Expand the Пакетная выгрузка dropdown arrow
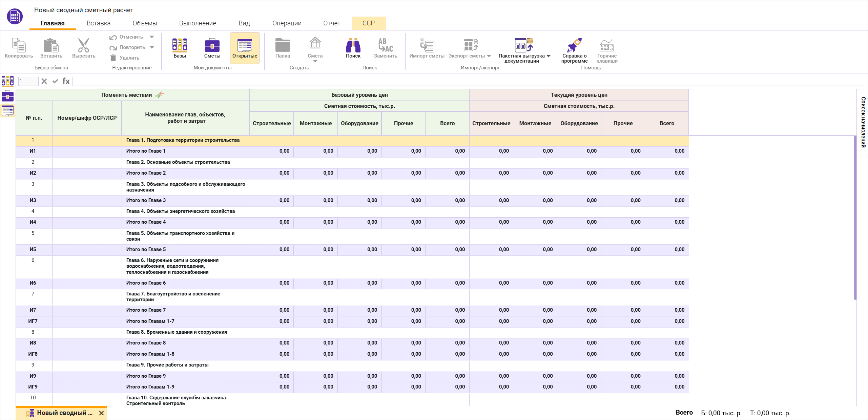The width and height of the screenshot is (868, 420). tap(549, 56)
